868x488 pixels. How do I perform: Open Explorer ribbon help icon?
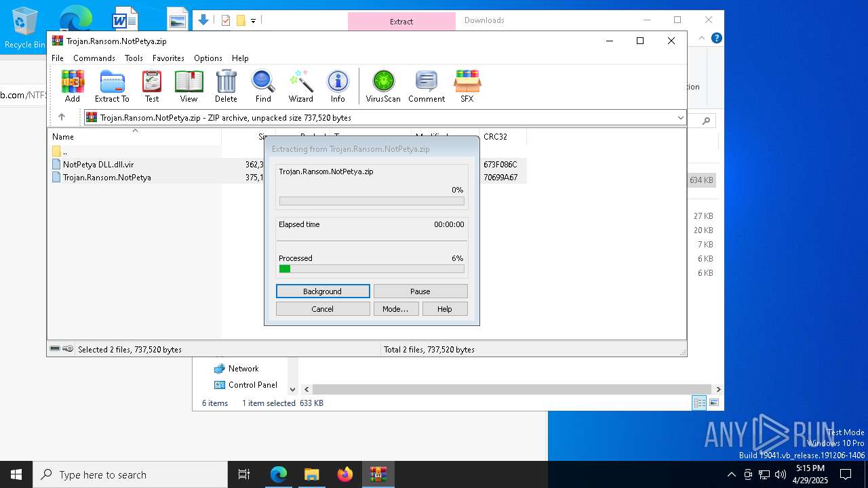click(x=716, y=38)
